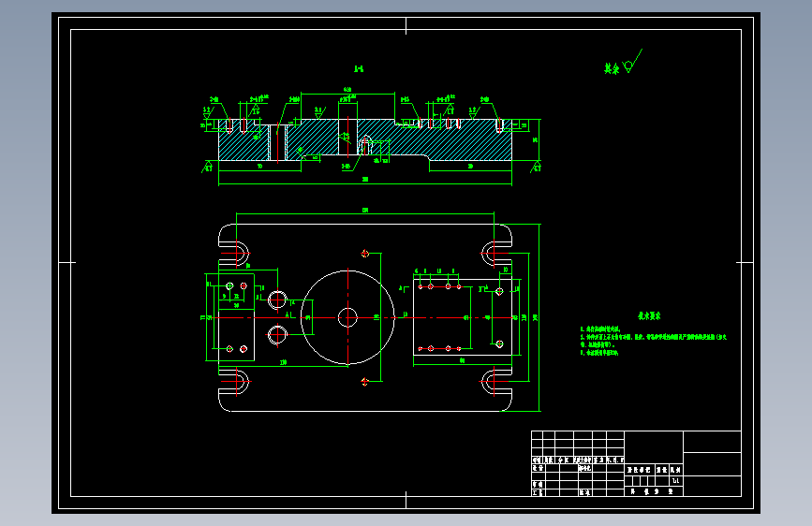The height and width of the screenshot is (526, 812).
Task: Click the red crosshair hole below the large circle
Action: click(364, 382)
